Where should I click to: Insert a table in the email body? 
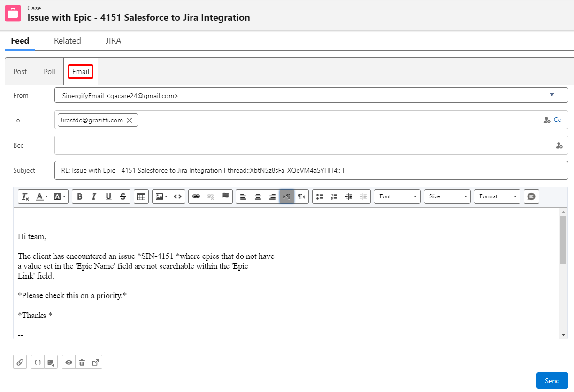(141, 196)
